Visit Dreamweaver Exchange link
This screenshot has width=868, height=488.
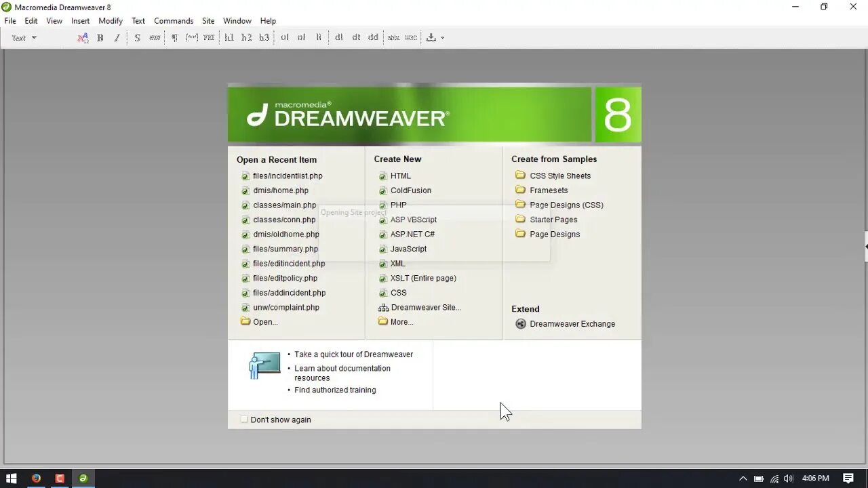572,324
